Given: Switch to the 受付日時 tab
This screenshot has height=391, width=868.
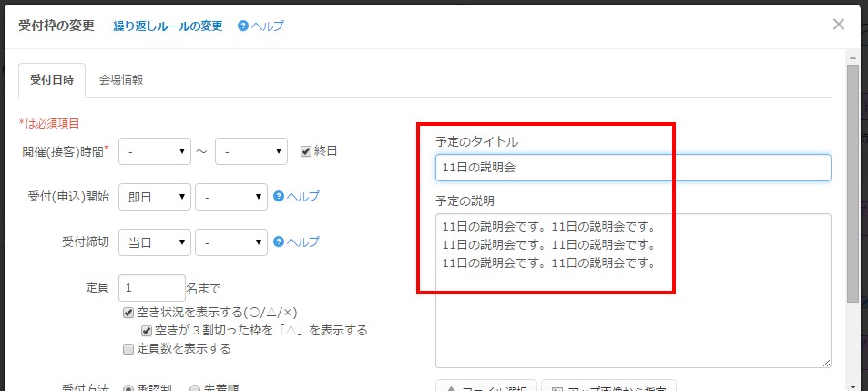Looking at the screenshot, I should pos(52,80).
